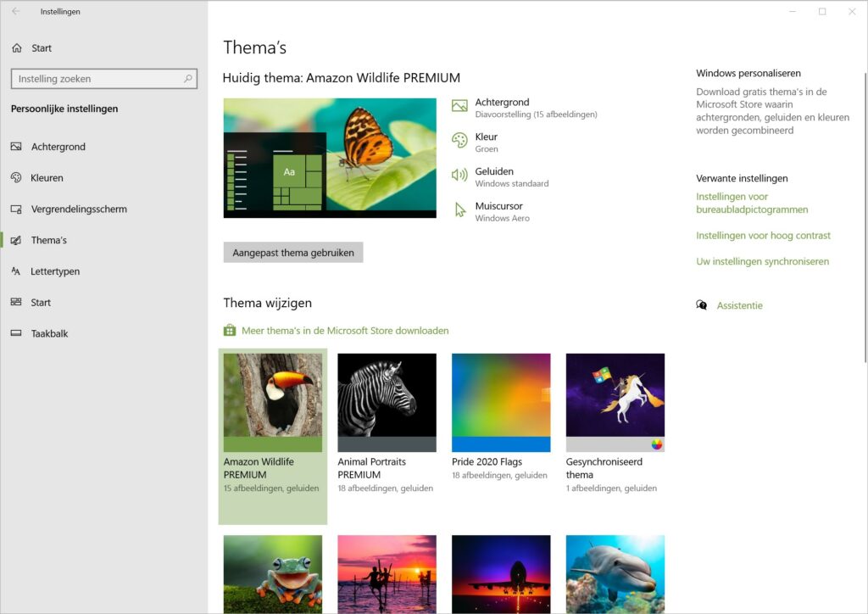The height and width of the screenshot is (614, 868).
Task: Click the Kleur Groen setting text
Action: coord(486,142)
